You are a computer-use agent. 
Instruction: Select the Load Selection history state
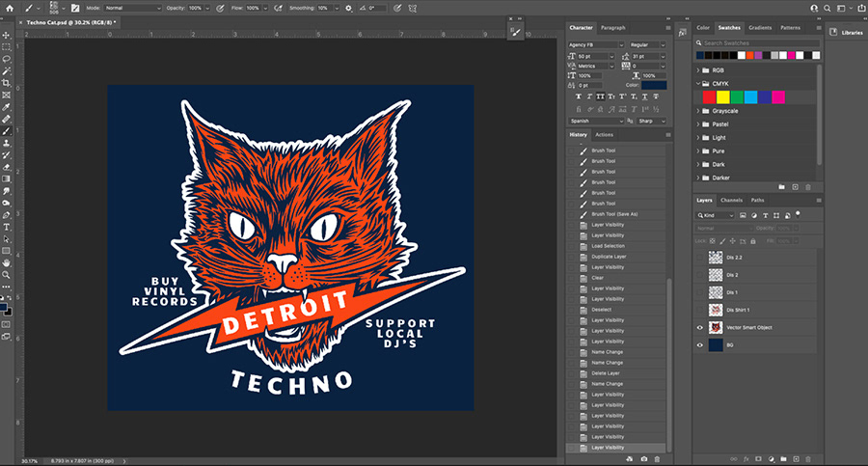coord(616,246)
